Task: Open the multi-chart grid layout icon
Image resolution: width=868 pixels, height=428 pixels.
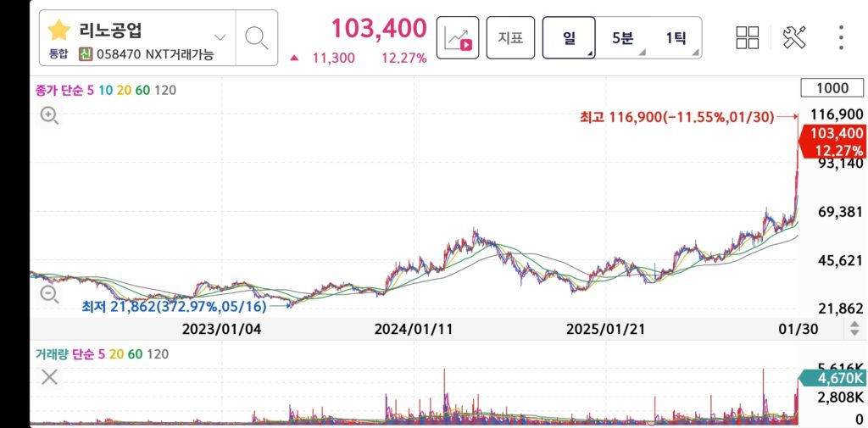Action: (x=748, y=37)
